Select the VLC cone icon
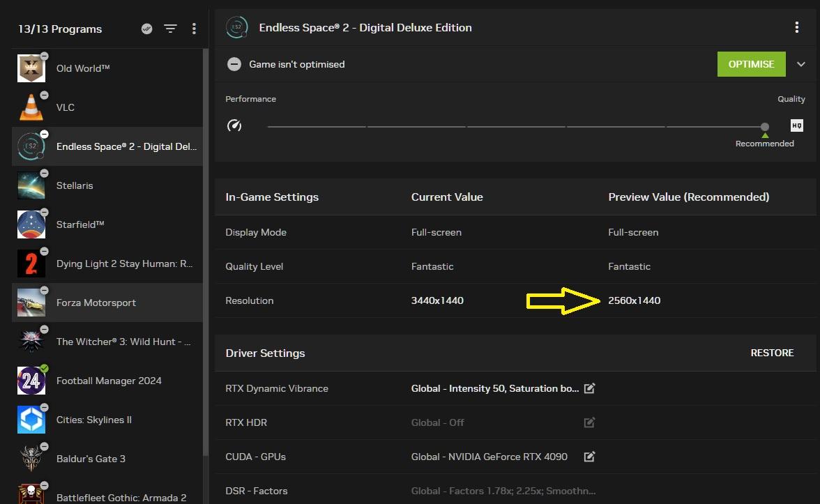820x504 pixels. point(31,107)
